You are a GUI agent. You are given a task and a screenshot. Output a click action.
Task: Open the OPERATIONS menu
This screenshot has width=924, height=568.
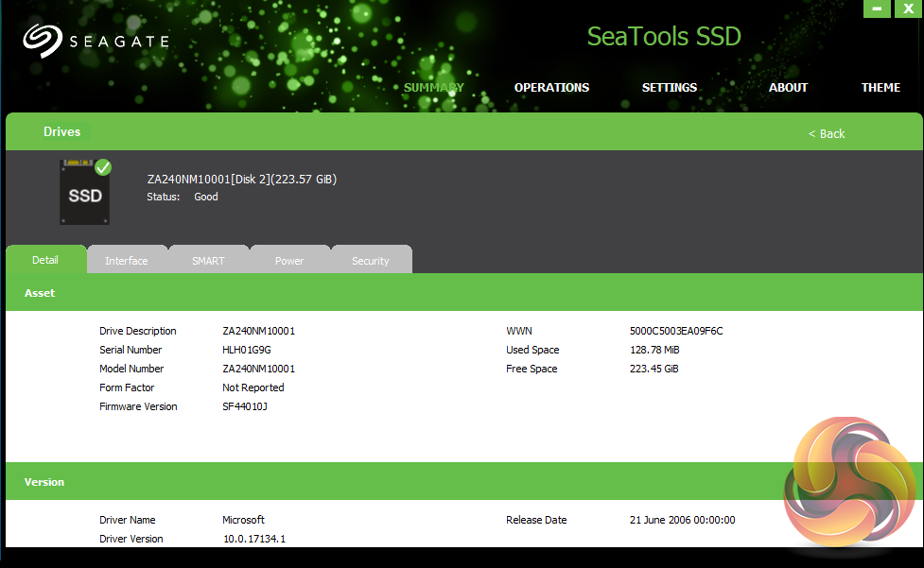click(551, 88)
